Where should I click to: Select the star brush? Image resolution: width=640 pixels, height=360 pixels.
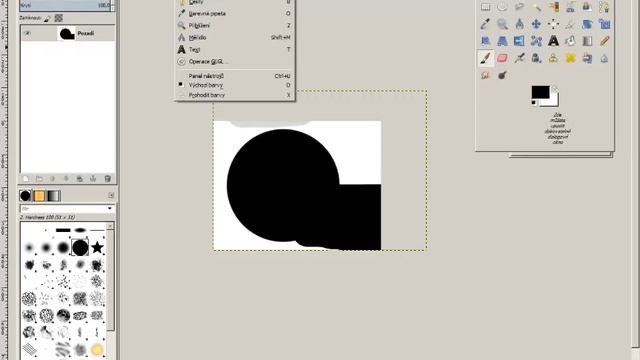[97, 247]
